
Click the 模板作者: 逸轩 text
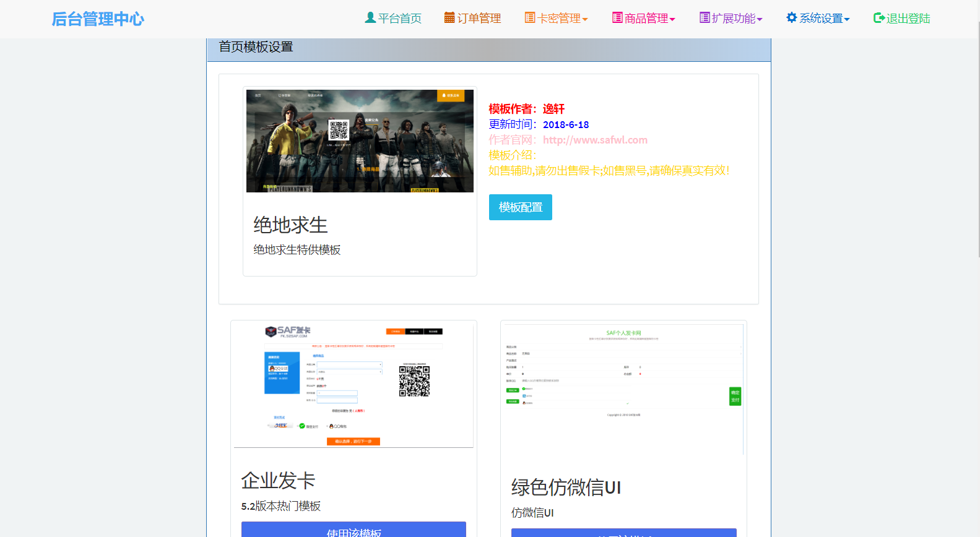[527, 109]
